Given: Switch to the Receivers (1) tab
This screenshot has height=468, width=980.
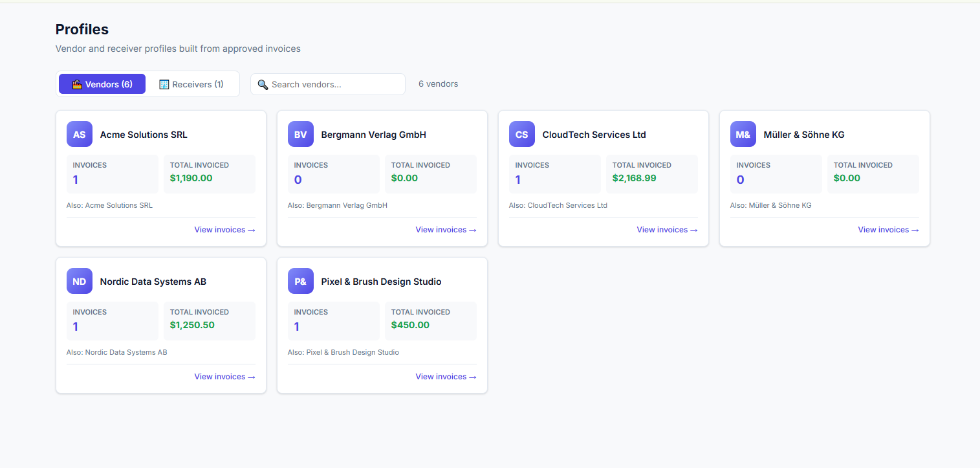Looking at the screenshot, I should [x=191, y=84].
